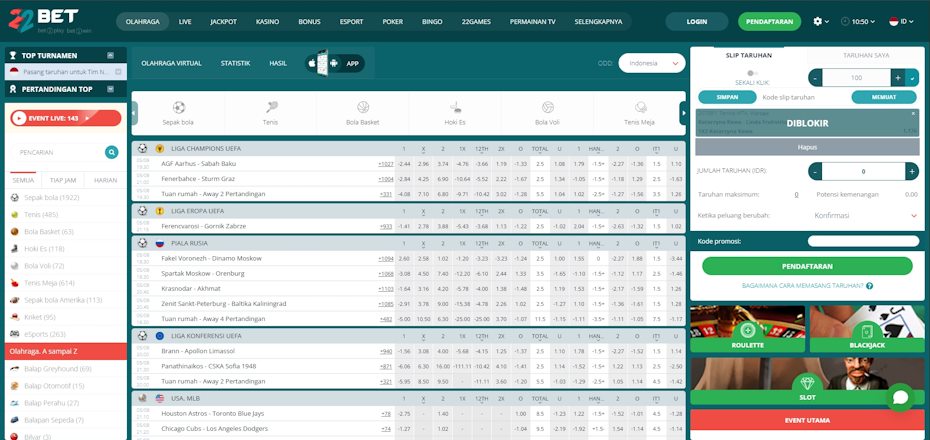Collapse the Pertandingan Top section
This screenshot has width=930, height=440.
[110, 89]
